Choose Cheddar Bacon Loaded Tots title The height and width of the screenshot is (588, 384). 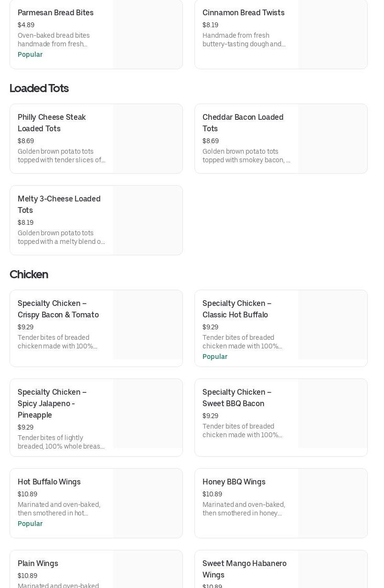[x=243, y=123]
